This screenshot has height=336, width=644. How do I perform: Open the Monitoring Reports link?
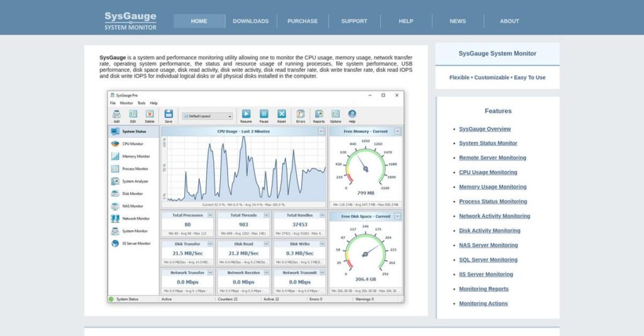click(484, 289)
